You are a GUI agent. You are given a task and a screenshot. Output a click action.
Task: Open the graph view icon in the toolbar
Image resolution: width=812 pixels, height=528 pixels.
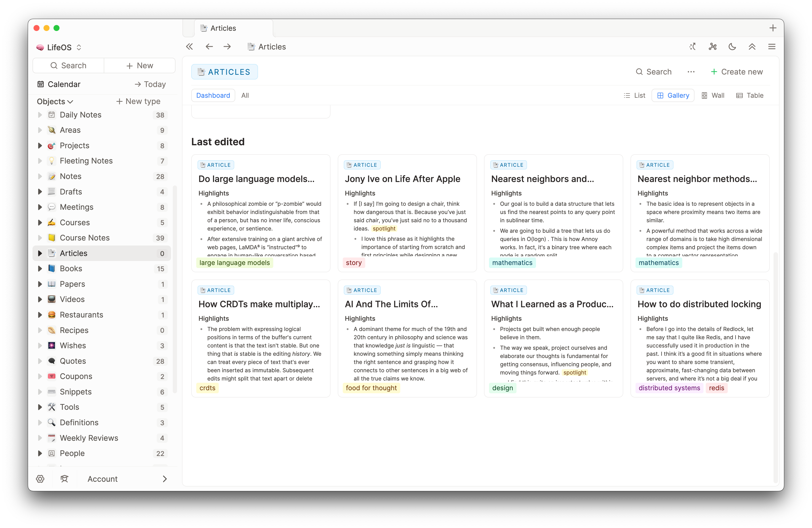tap(712, 47)
